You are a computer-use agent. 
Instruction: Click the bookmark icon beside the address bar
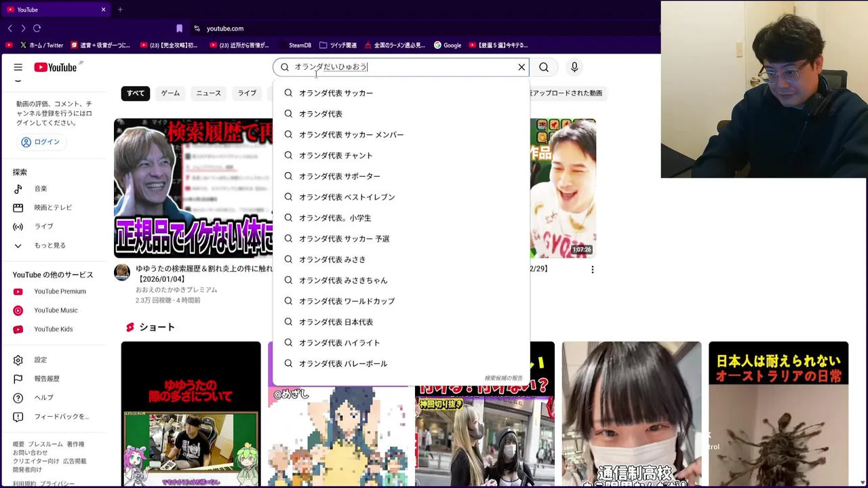[x=179, y=28]
